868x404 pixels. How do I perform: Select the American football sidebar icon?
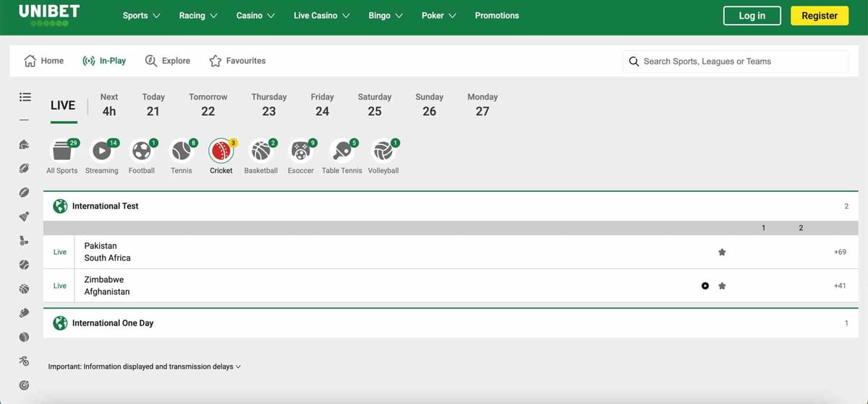(25, 168)
